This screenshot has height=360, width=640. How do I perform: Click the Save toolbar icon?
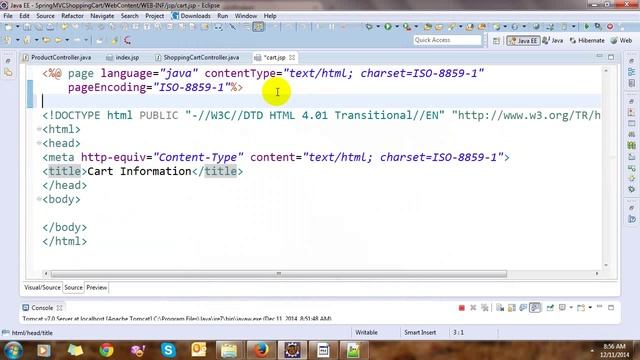click(x=27, y=27)
